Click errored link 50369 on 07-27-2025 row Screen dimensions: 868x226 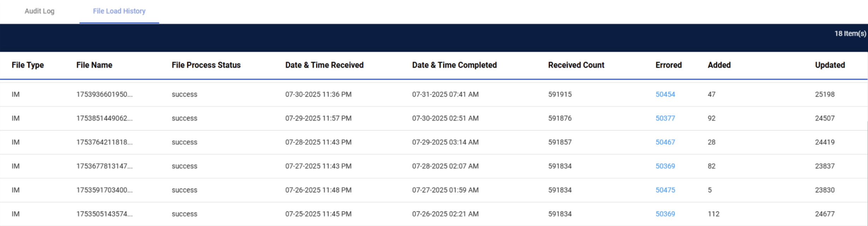665,166
